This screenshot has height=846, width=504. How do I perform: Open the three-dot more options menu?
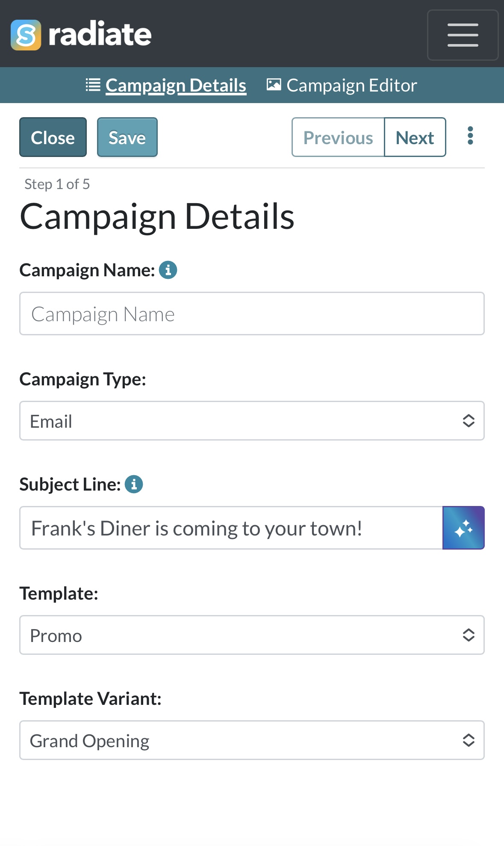coord(470,136)
